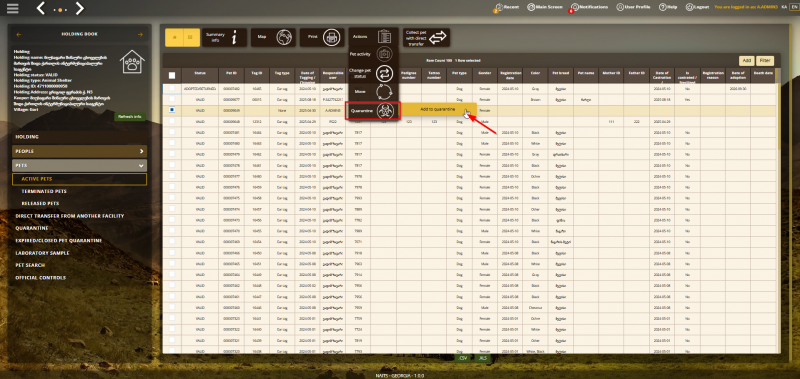Go to Main Screen
This screenshot has width=800, height=379.
[545, 7]
